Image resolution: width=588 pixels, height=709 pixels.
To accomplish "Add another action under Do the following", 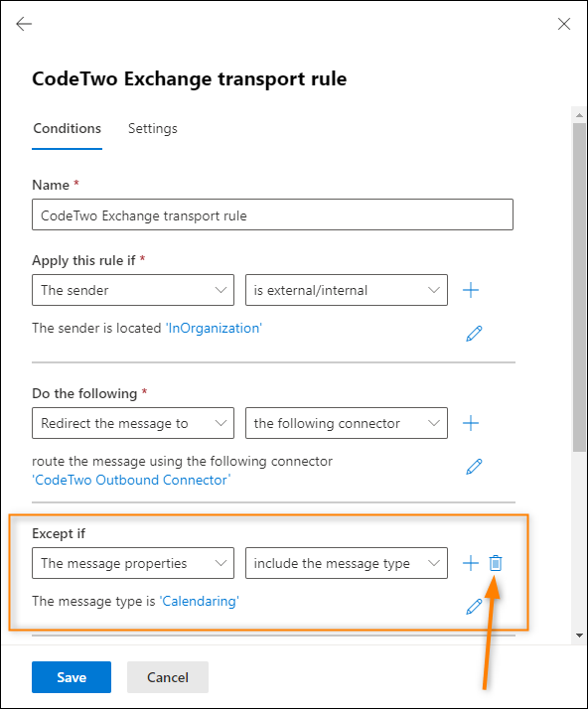I will (471, 423).
